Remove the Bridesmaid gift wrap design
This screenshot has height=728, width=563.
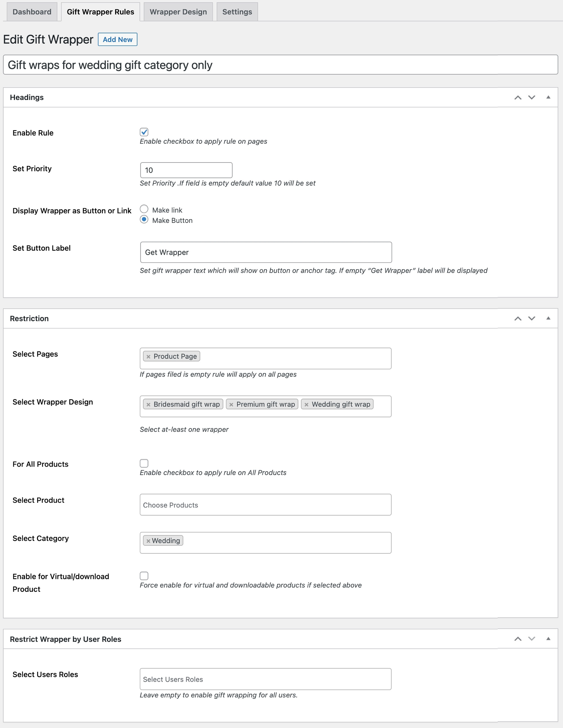(149, 404)
